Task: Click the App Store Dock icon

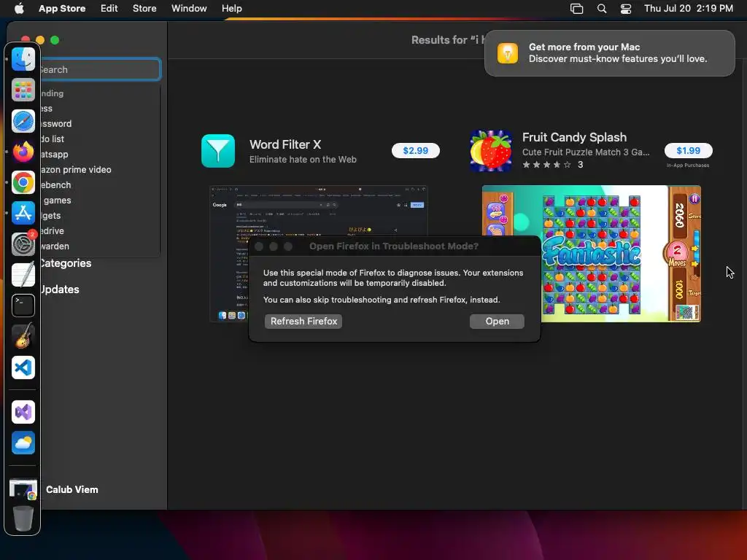Action: point(23,213)
